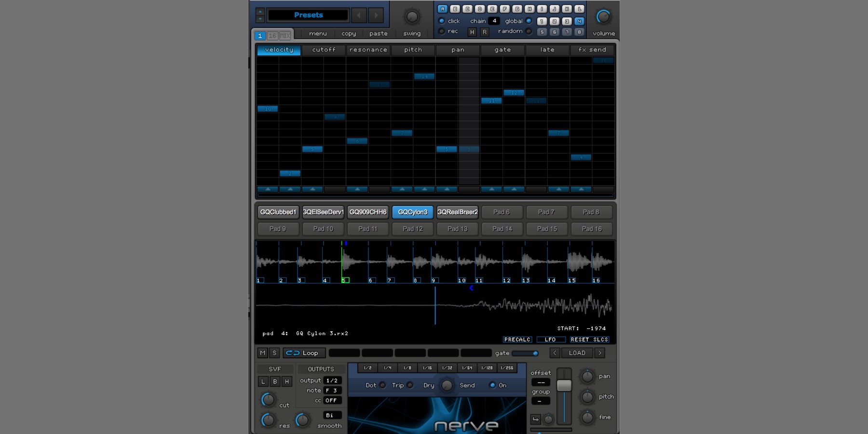Select low-pass L filter type

click(263, 381)
